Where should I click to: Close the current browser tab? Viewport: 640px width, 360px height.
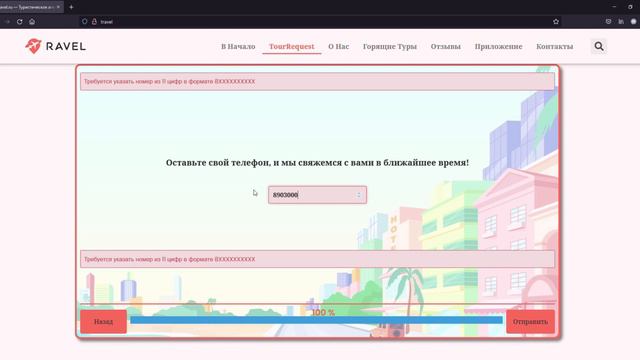58,7
